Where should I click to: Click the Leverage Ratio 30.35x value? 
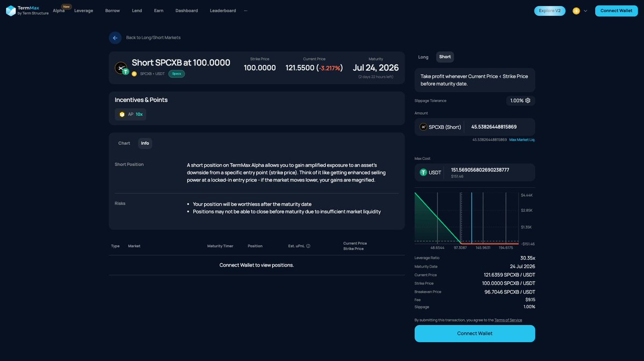(527, 258)
